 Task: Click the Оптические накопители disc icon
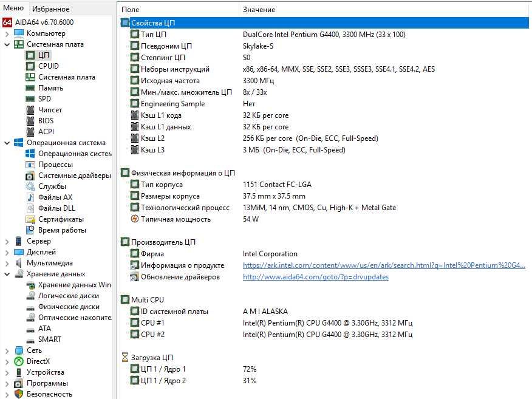pyautogui.click(x=30, y=318)
